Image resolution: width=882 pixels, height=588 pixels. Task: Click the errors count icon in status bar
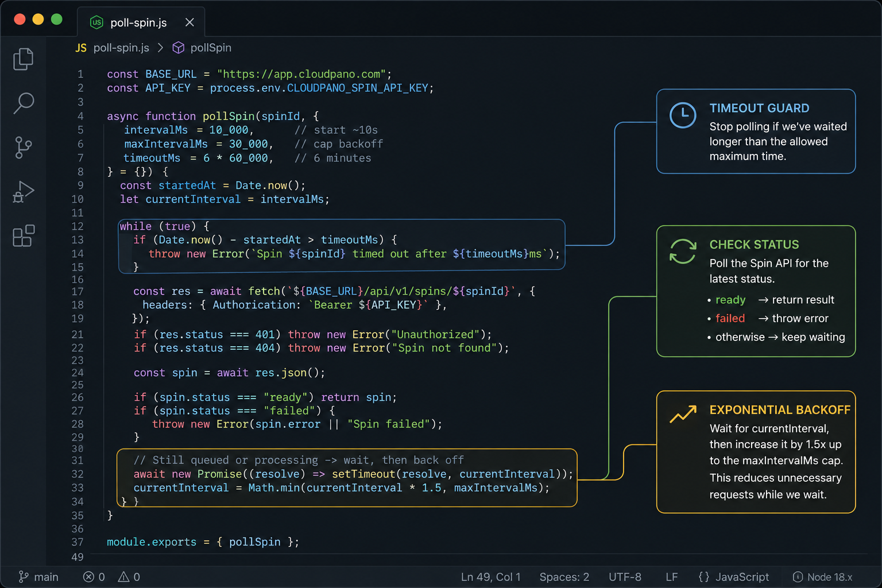[88, 577]
